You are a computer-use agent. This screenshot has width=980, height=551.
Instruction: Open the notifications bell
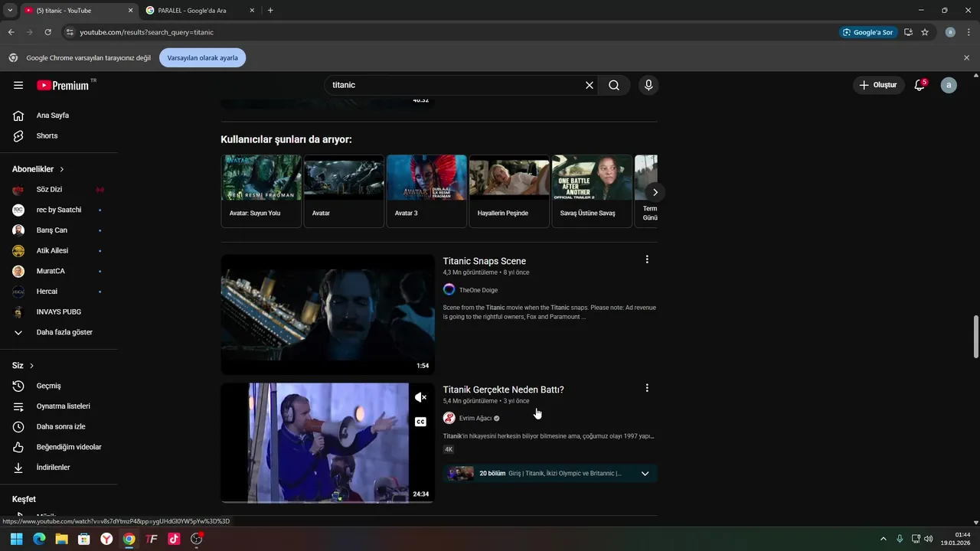[x=920, y=85]
